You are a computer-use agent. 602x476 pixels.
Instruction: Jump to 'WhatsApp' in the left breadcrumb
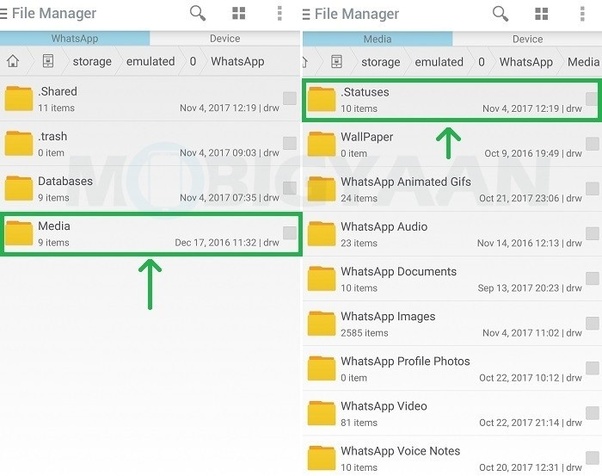(x=238, y=61)
